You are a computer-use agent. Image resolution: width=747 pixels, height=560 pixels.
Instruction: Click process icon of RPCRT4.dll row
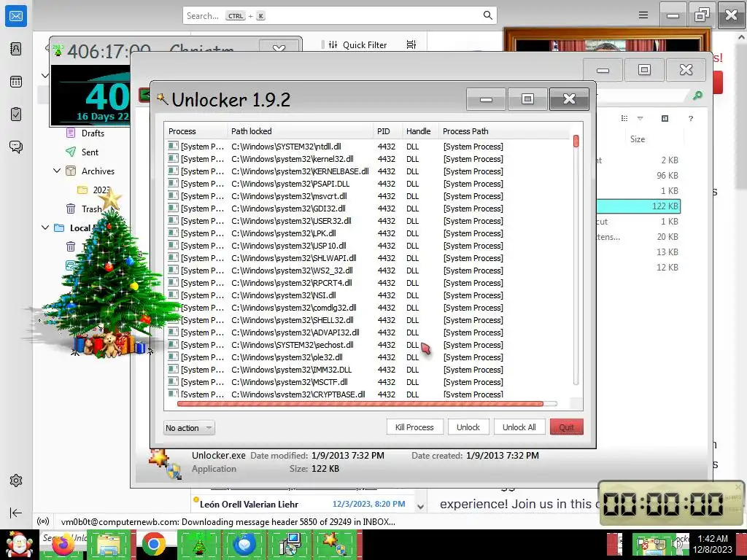pos(173,282)
